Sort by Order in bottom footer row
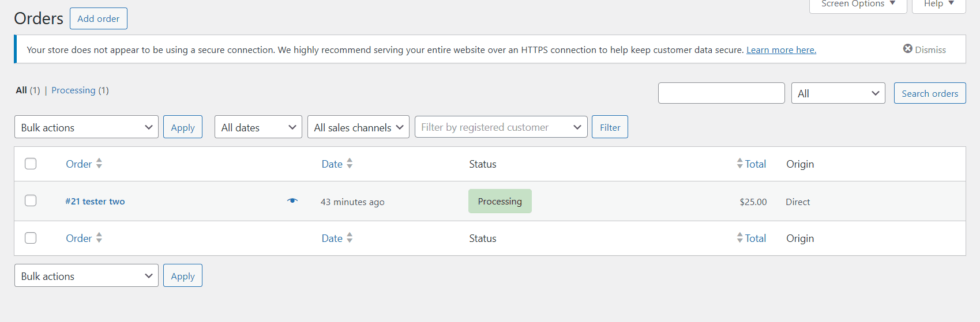Screen dimensions: 980x322 pos(79,238)
